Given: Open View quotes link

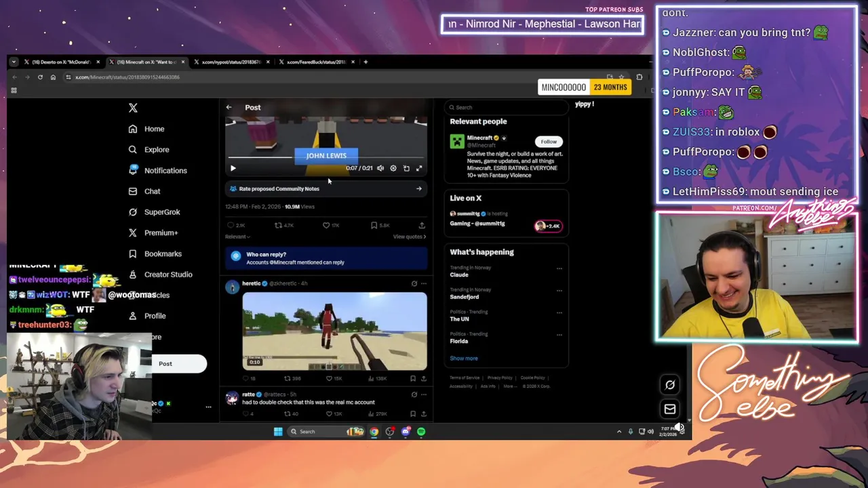Looking at the screenshot, I should pos(410,237).
